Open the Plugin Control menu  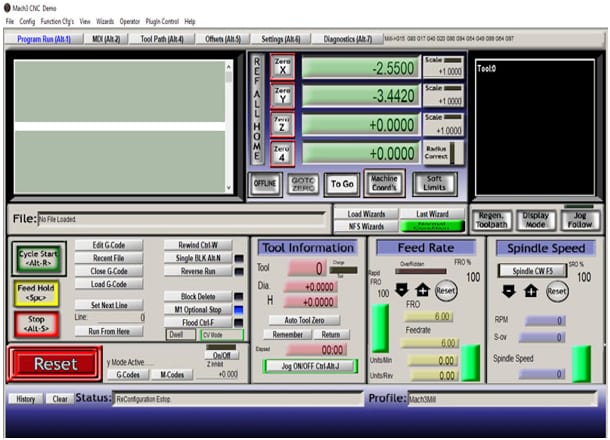coord(162,21)
